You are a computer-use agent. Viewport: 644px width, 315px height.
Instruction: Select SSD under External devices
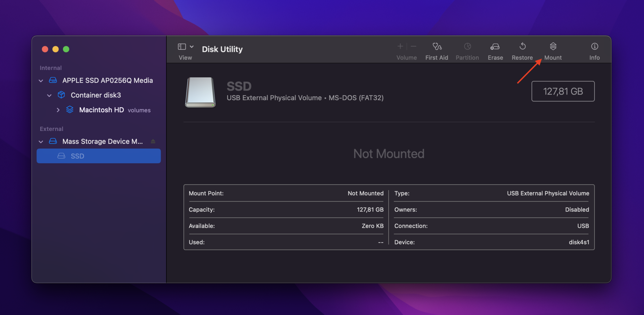(78, 156)
